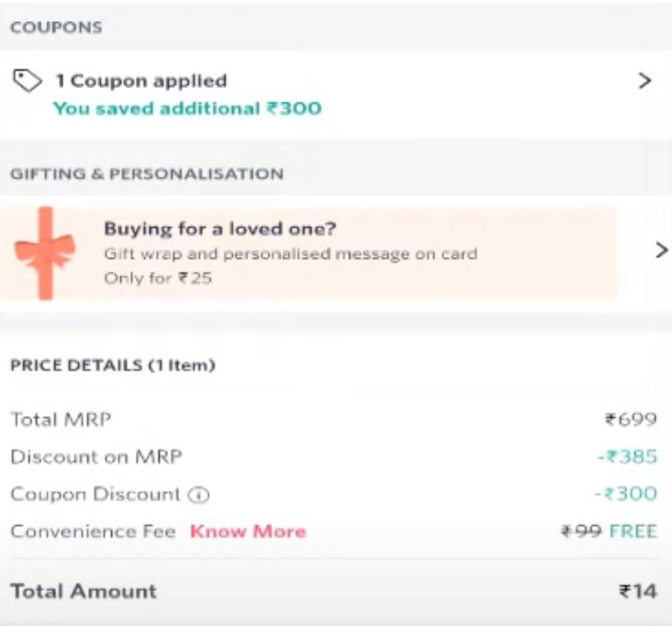672x626 pixels.
Task: Tap the You saved additional ₹300 message
Action: (x=187, y=108)
